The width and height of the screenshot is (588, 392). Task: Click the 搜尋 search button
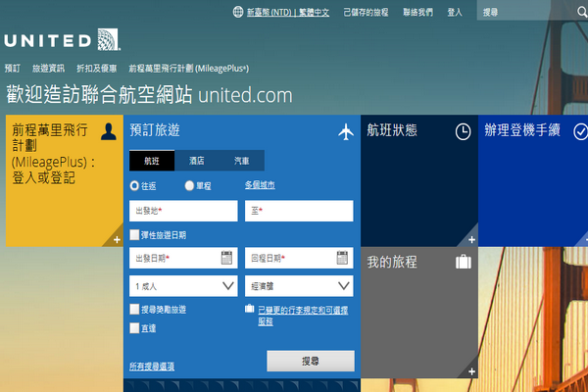click(x=311, y=361)
